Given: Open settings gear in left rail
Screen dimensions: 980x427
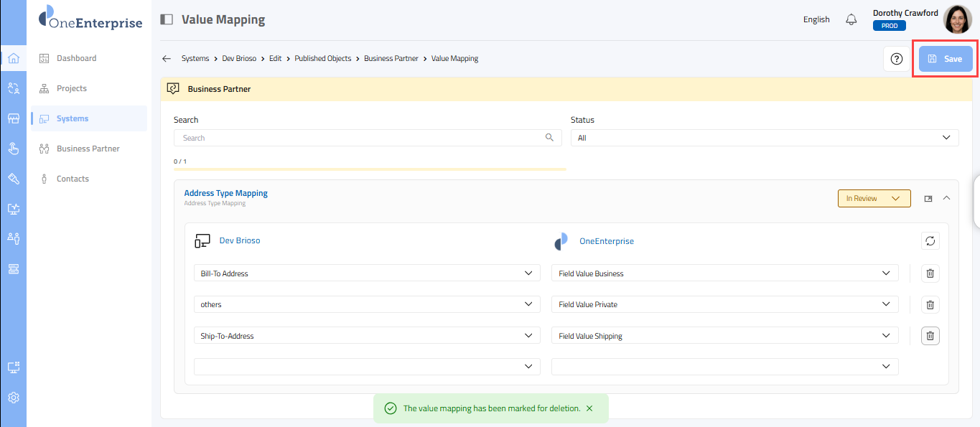Looking at the screenshot, I should (14, 398).
